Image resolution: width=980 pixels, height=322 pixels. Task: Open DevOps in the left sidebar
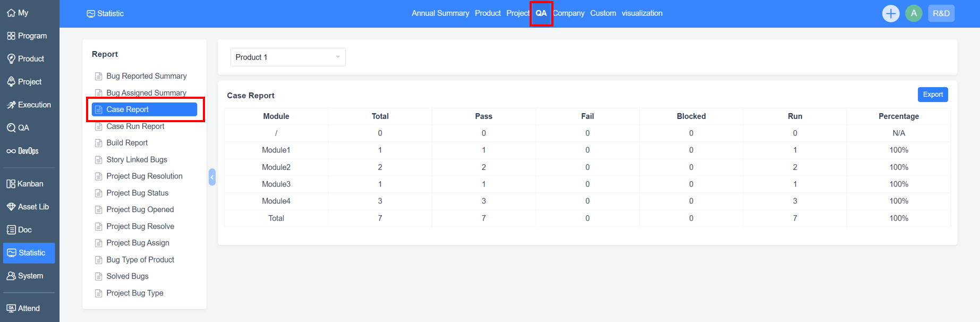[23, 151]
